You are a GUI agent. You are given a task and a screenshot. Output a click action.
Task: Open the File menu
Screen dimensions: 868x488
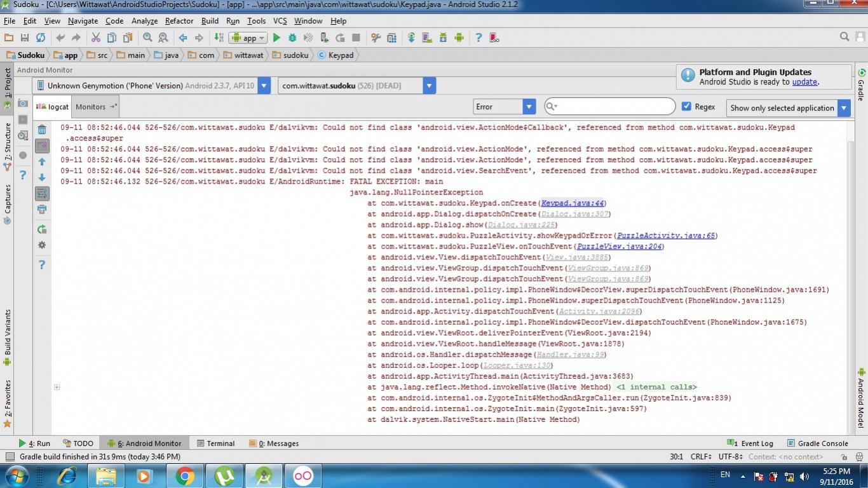[x=10, y=21]
